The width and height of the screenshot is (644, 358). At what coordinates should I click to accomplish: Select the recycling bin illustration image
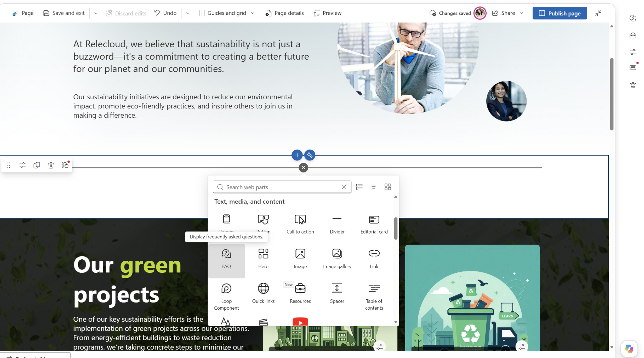pos(472,298)
